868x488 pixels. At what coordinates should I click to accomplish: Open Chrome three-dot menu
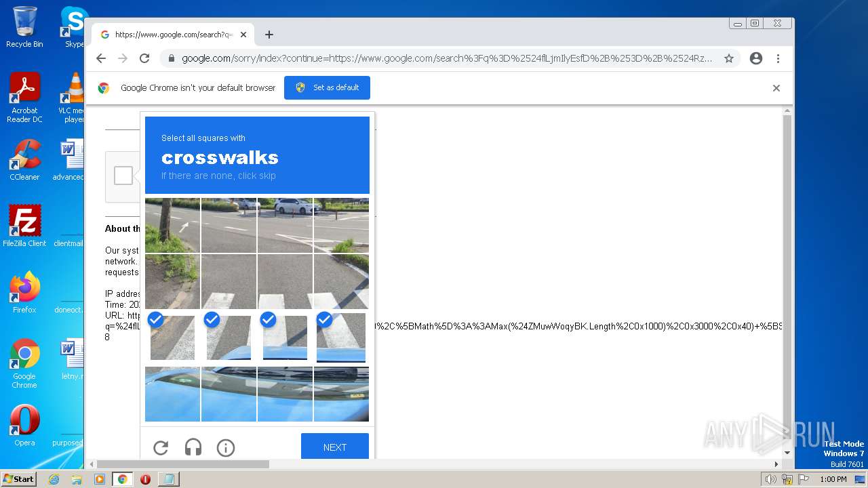pyautogui.click(x=778, y=58)
